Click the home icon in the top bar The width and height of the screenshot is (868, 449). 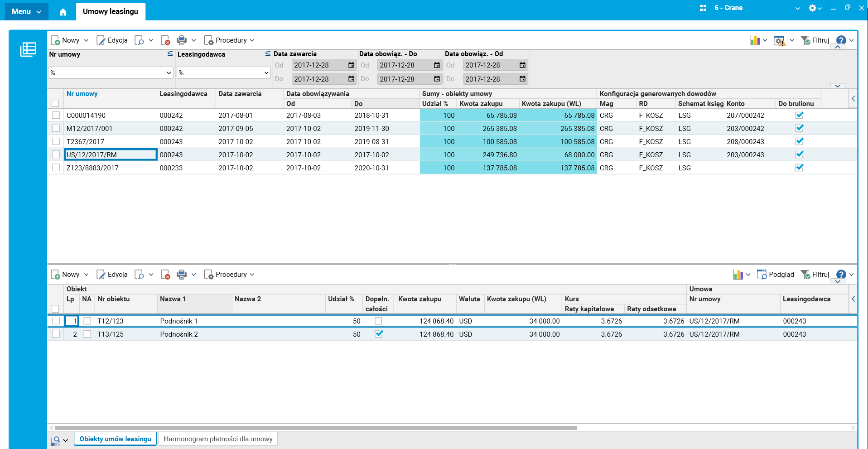[x=63, y=12]
